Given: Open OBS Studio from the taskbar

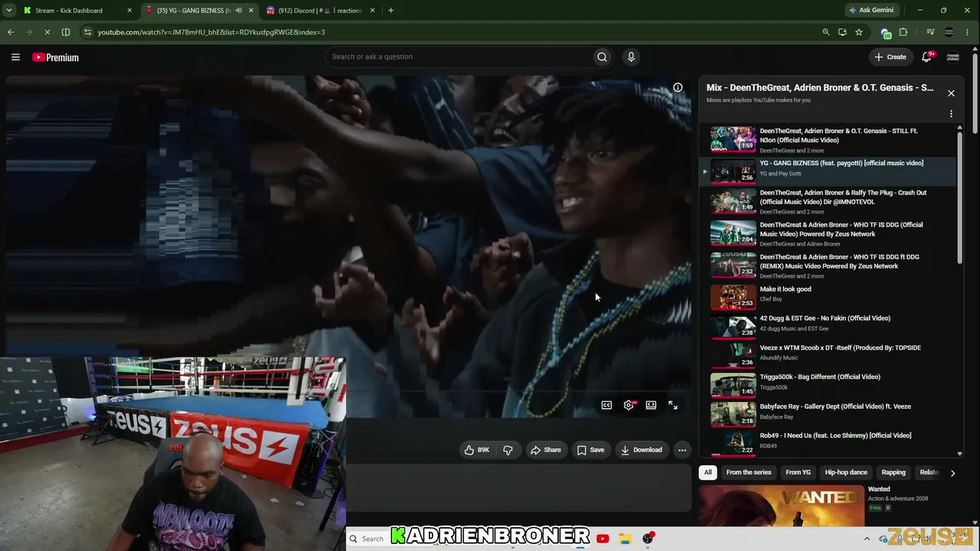Looking at the screenshot, I should tap(648, 539).
